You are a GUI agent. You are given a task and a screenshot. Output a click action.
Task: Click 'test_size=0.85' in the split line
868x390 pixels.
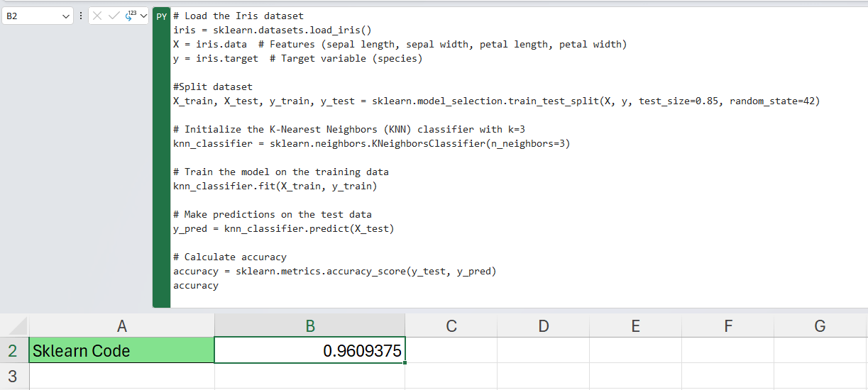pyautogui.click(x=679, y=101)
